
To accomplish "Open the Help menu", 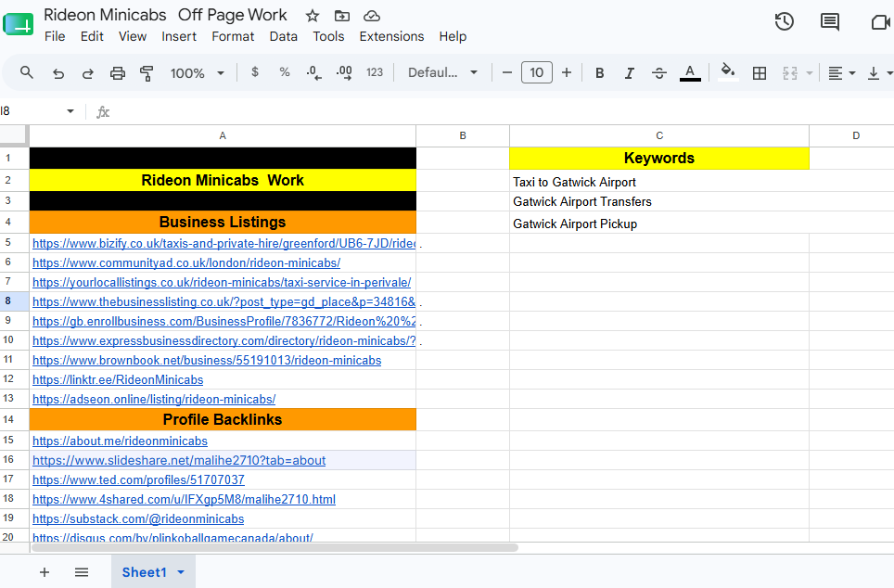I will point(453,36).
